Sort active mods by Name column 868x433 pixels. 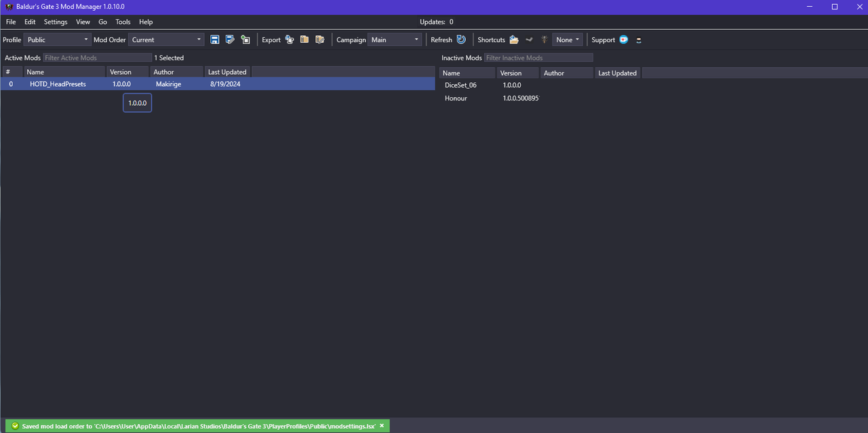(64, 72)
